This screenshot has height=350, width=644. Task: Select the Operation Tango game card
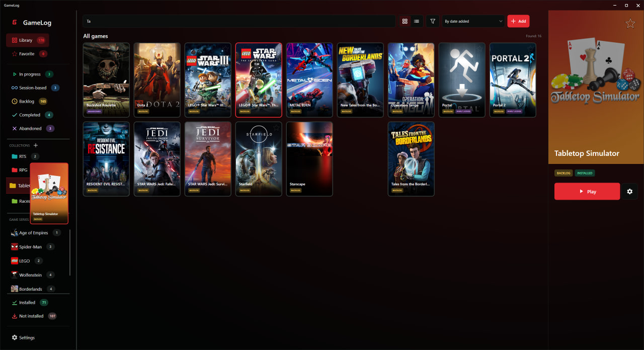411,80
